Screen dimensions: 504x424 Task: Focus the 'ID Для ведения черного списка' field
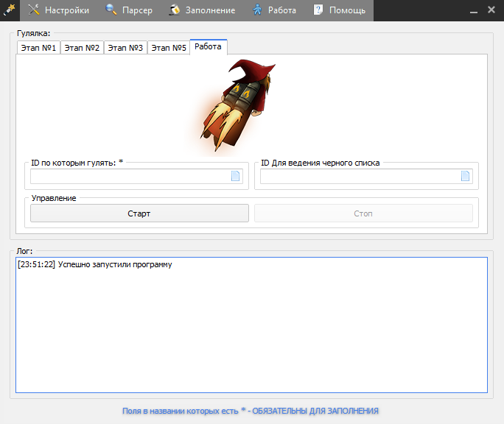(359, 176)
